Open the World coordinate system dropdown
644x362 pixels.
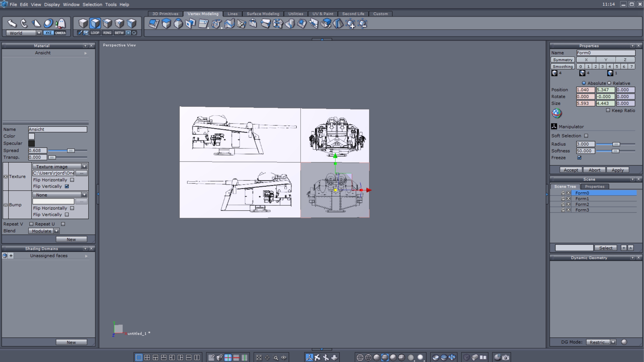tap(39, 33)
